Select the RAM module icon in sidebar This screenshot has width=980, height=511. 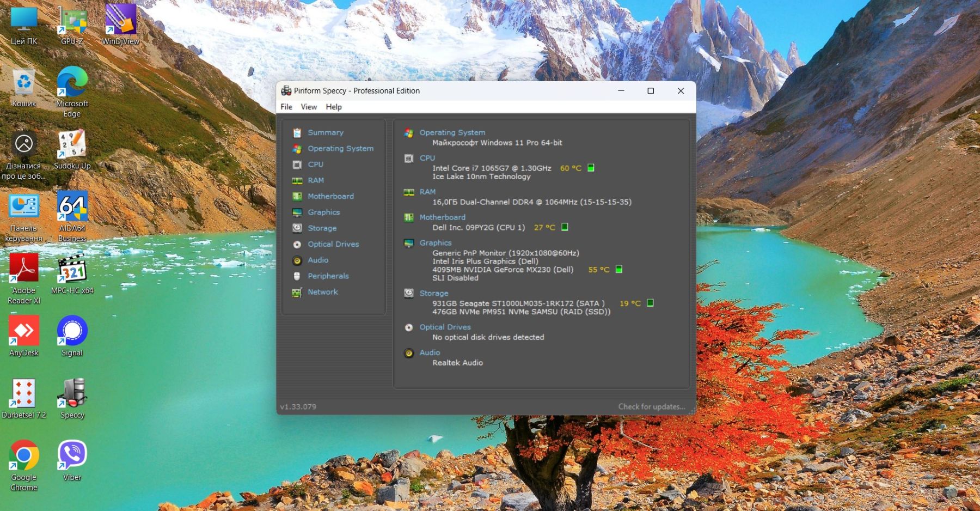click(x=297, y=180)
